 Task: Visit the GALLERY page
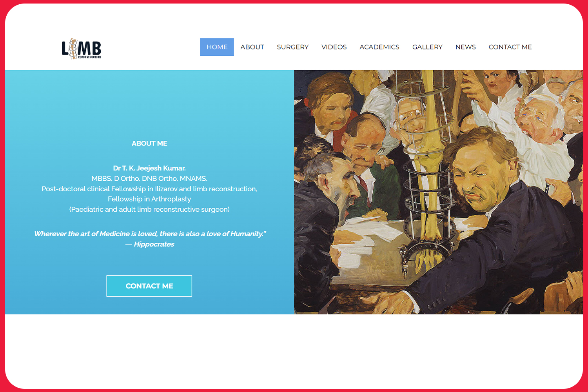click(427, 47)
